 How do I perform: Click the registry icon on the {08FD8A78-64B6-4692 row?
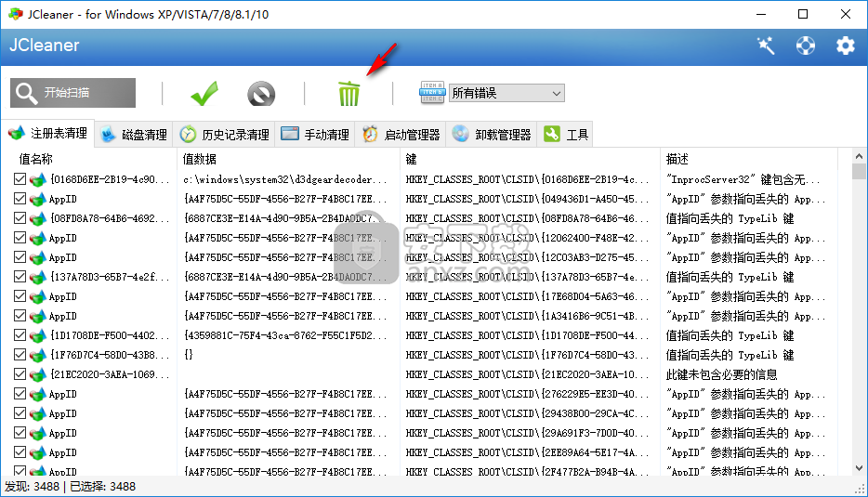pos(37,218)
